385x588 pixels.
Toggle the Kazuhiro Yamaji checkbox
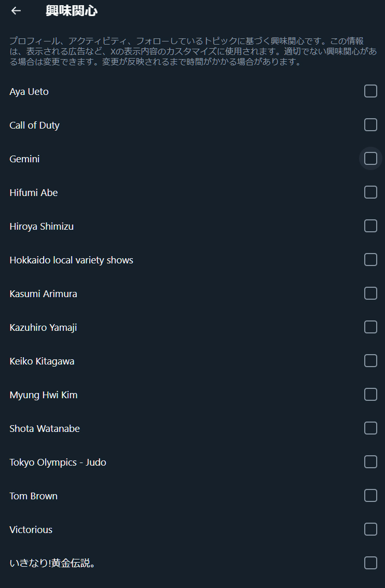[x=370, y=327]
